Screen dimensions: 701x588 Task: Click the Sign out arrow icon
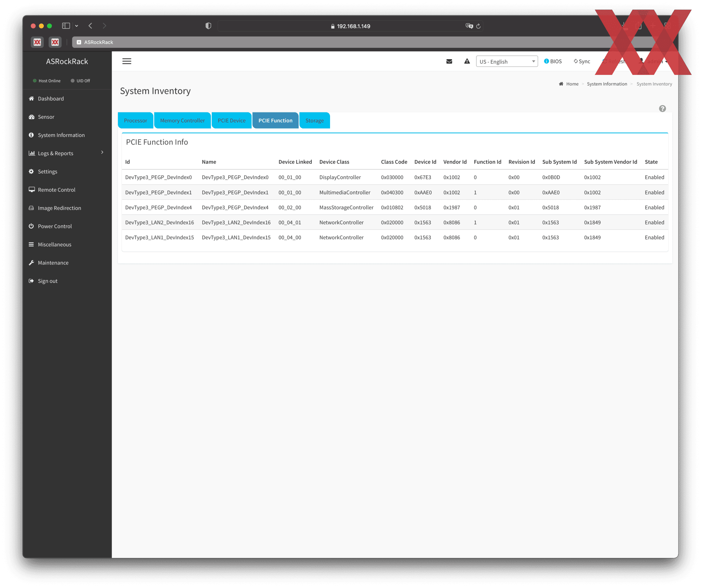pos(31,281)
